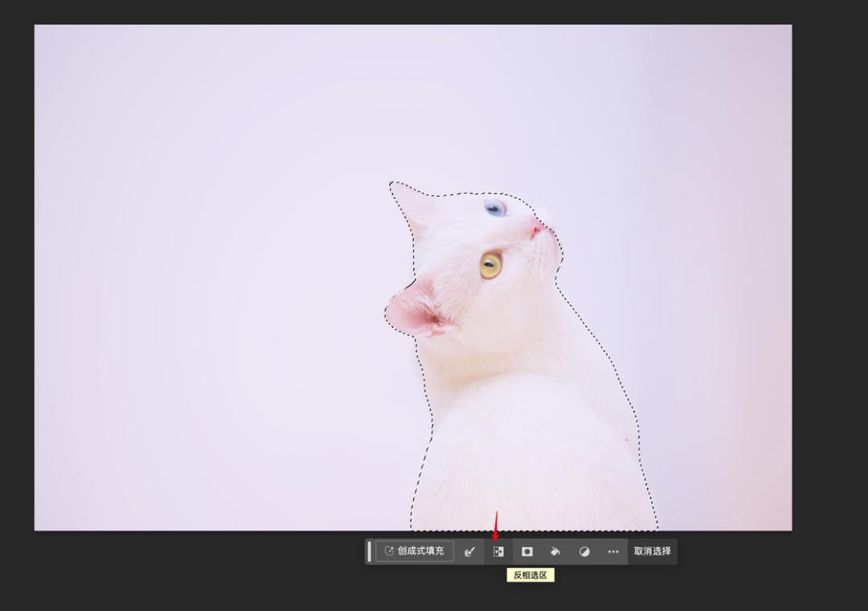The image size is (868, 611).
Task: Open the adjustment layer half-circle icon
Action: click(584, 552)
